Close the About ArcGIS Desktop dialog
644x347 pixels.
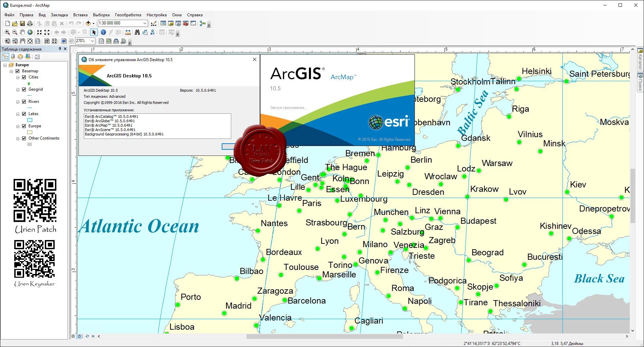click(x=255, y=59)
